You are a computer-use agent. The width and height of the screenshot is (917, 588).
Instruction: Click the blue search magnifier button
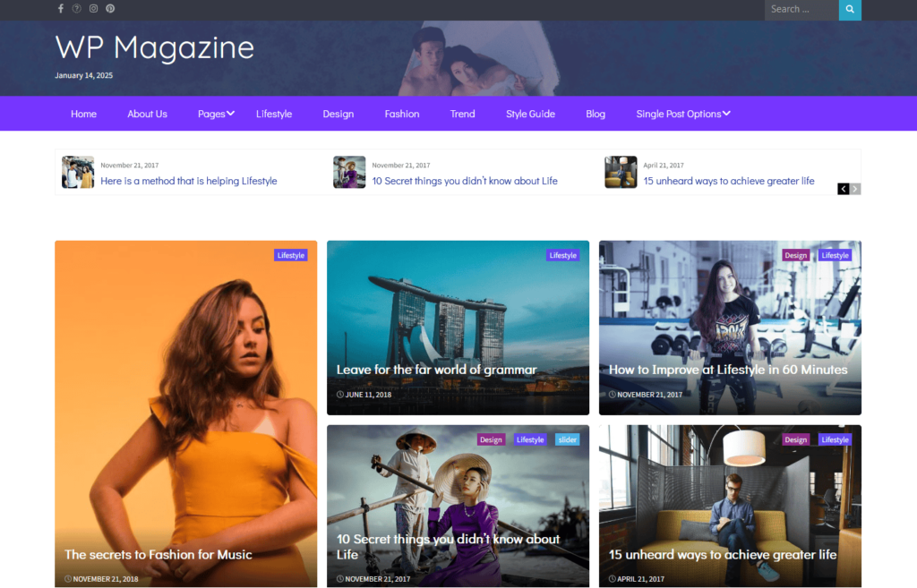click(850, 9)
